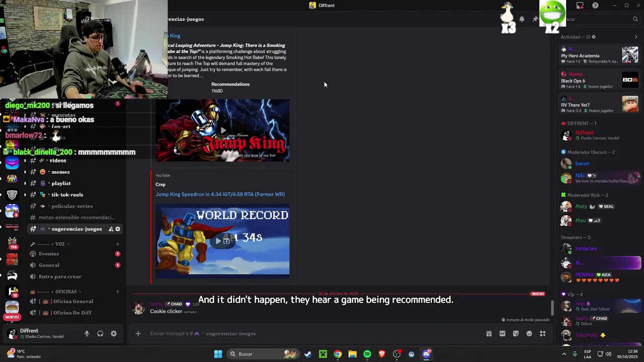The width and height of the screenshot is (644, 362).
Task: Select member bacon in member list
Action: point(600,163)
